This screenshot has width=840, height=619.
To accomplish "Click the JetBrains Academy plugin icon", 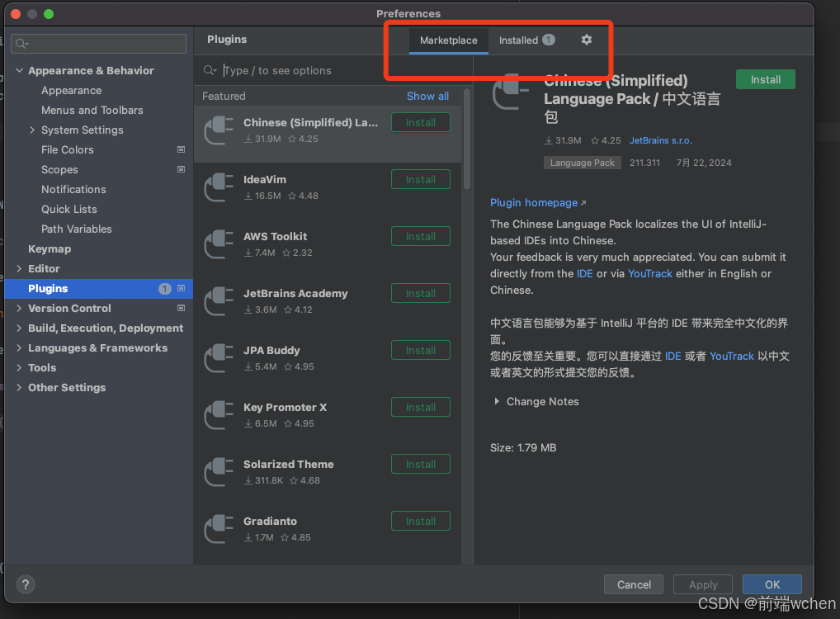I will click(219, 300).
